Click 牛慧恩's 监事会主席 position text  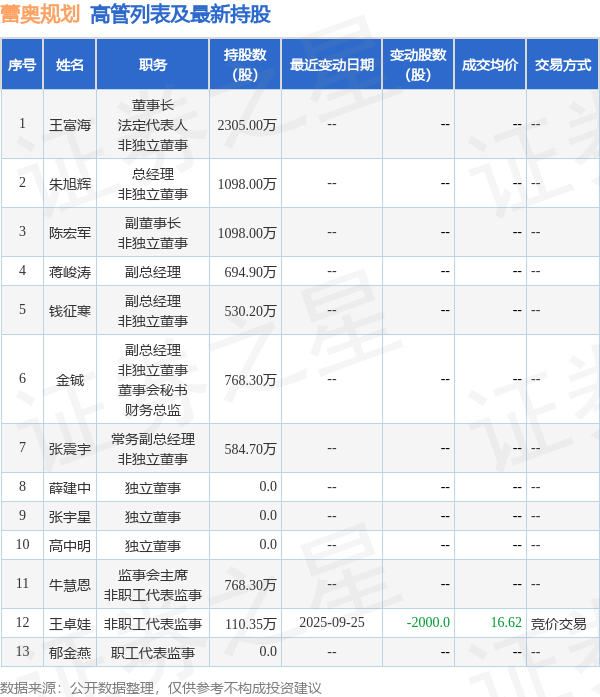(x=153, y=575)
